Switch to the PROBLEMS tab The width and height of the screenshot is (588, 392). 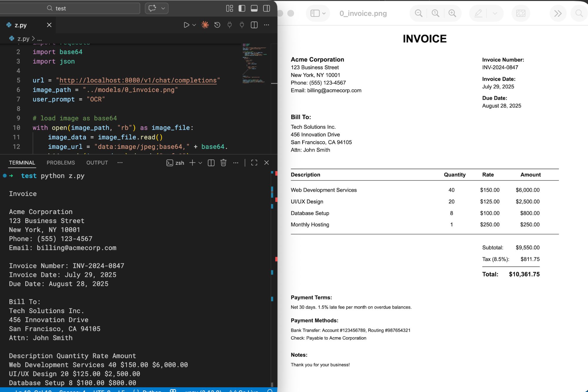click(61, 162)
